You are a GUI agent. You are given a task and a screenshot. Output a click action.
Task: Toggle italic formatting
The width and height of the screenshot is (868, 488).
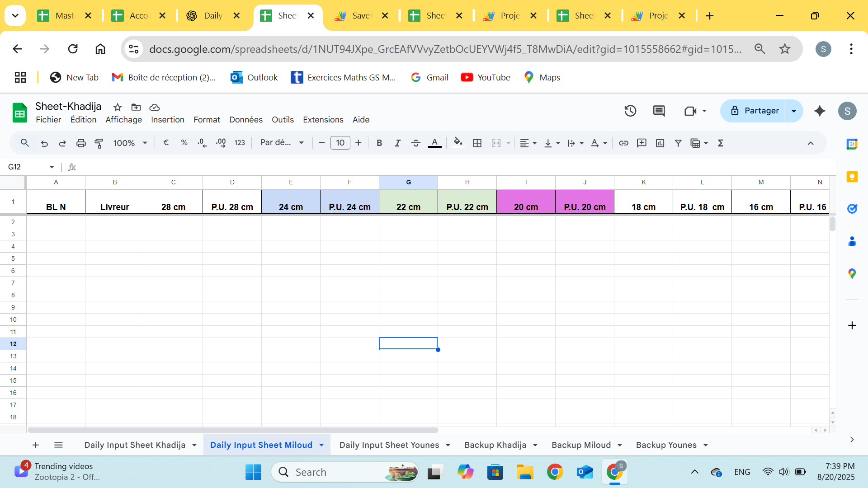pyautogui.click(x=397, y=143)
